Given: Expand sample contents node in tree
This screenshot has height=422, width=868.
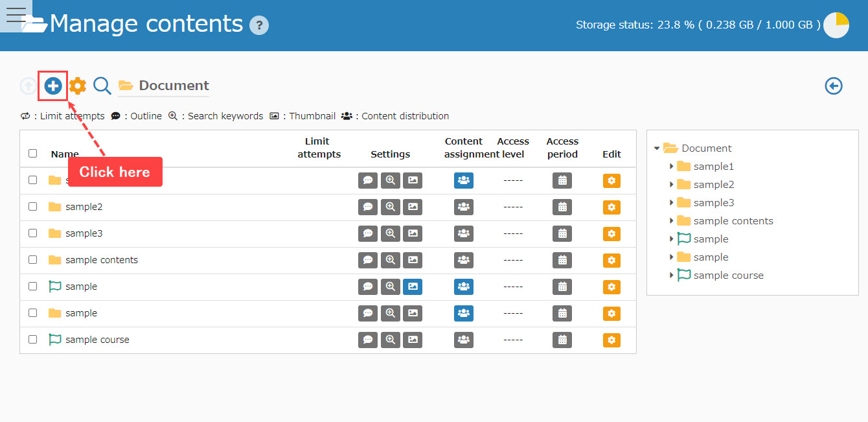Looking at the screenshot, I should [x=671, y=221].
